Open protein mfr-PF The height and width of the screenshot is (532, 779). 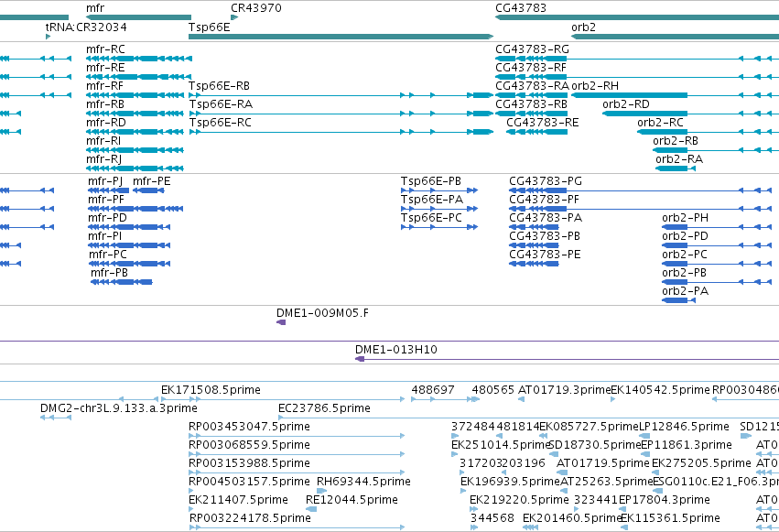click(135, 209)
